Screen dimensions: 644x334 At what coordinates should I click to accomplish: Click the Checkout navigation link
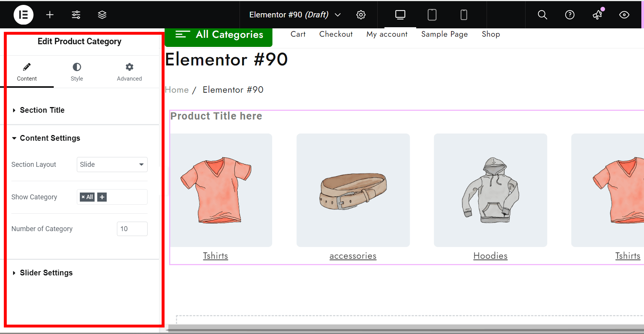point(336,34)
